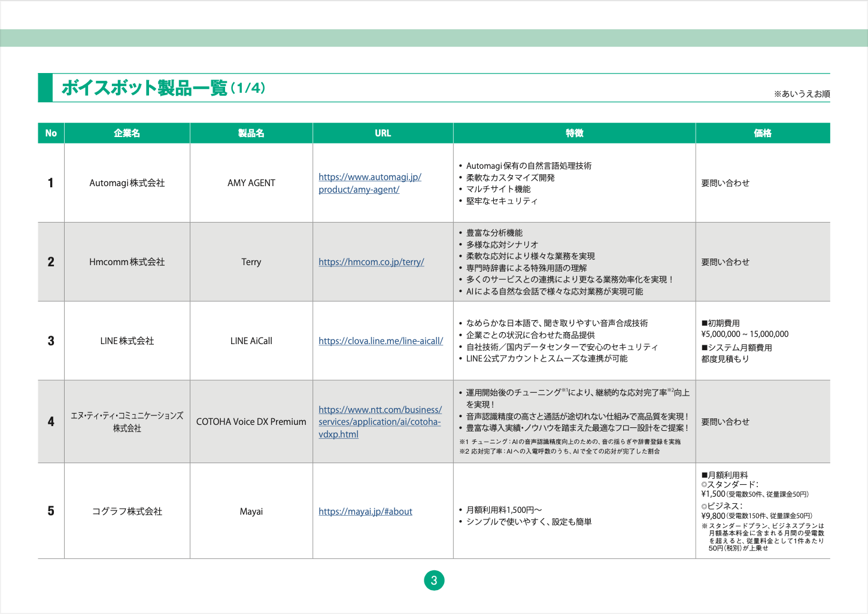Click the シンプルで使いやすく、設定も簡単 bullet
This screenshot has width=868, height=614.
[525, 522]
